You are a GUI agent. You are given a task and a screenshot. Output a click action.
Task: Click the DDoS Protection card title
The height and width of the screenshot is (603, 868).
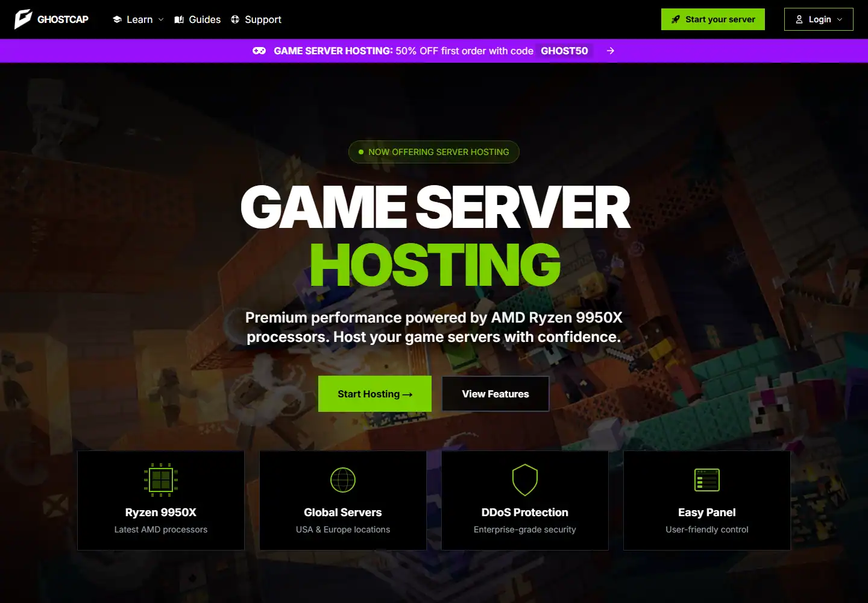525,513
